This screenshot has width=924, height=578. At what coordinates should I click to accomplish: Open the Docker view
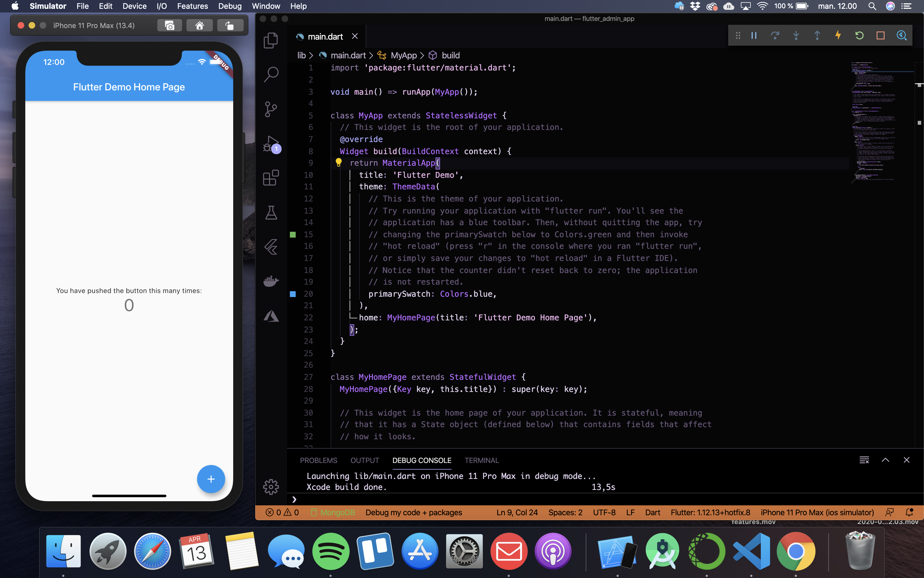click(x=271, y=281)
